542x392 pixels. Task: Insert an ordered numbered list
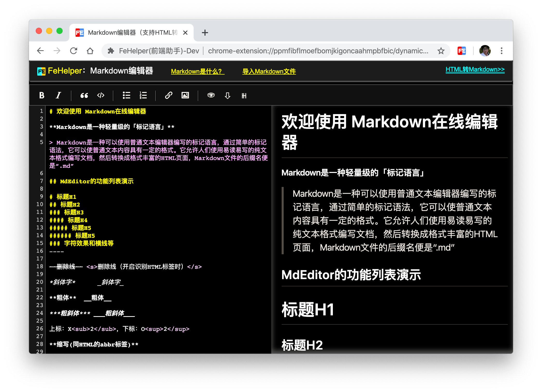[143, 96]
